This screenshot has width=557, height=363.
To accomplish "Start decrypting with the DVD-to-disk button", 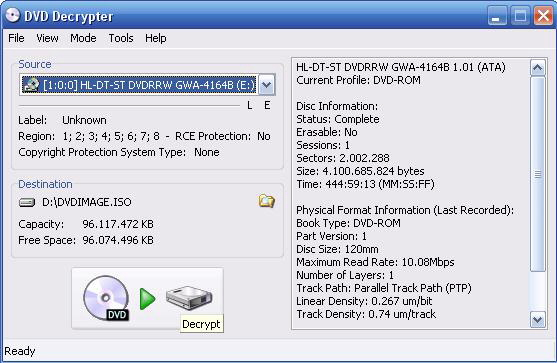I will tap(147, 298).
